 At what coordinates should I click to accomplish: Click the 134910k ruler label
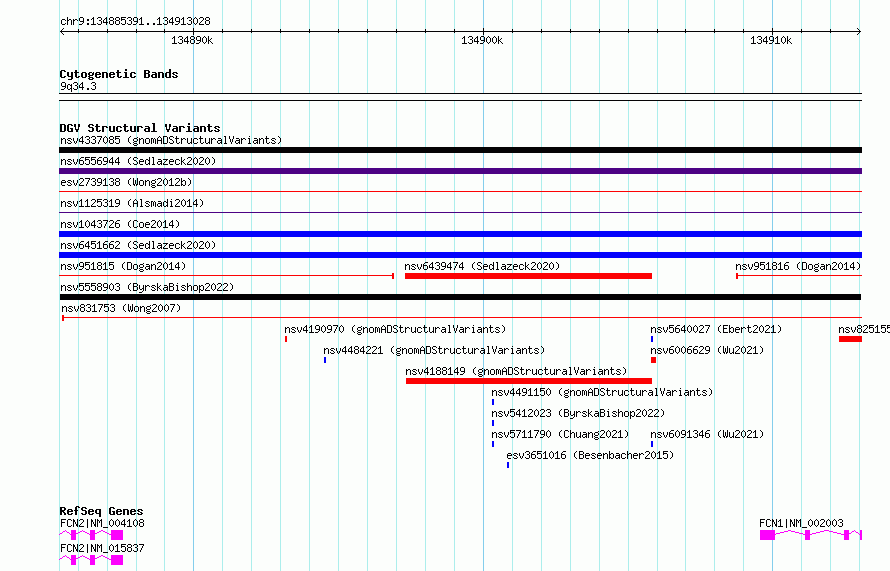771,40
